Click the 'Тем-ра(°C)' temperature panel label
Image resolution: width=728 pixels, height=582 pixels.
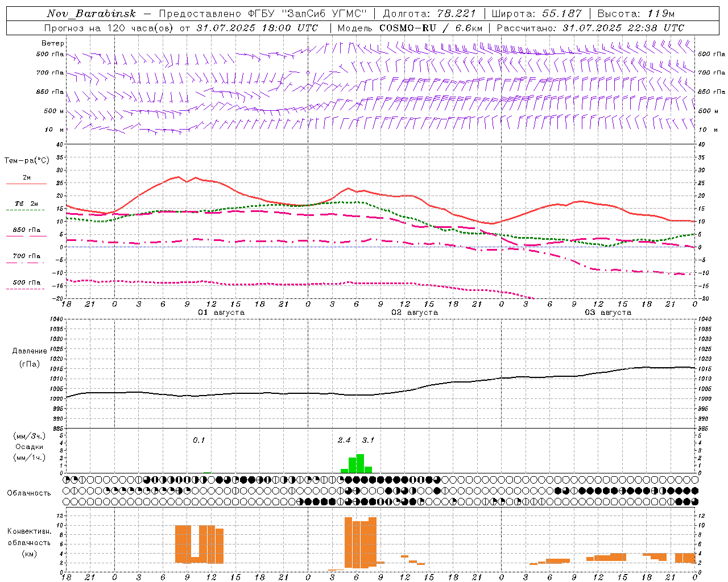[27, 161]
